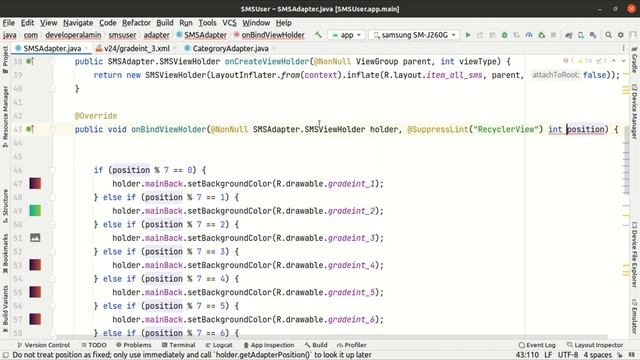
Task: Click the Search Everywhere magnifier icon
Action: [608, 35]
